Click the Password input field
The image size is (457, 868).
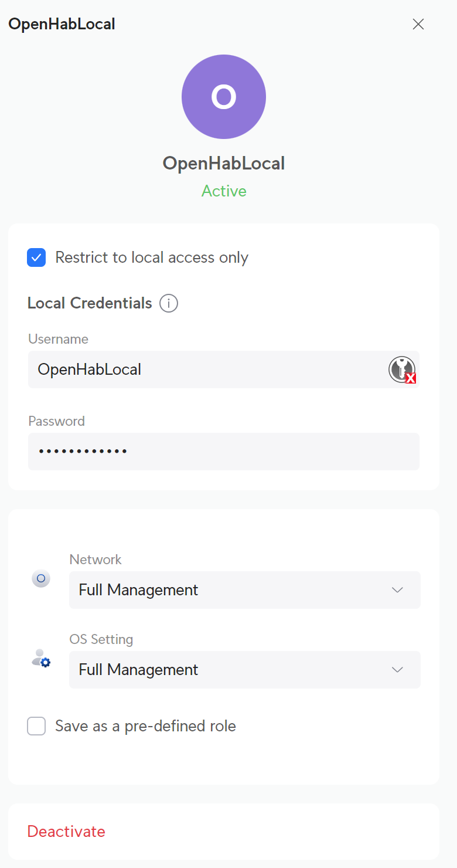click(x=224, y=452)
